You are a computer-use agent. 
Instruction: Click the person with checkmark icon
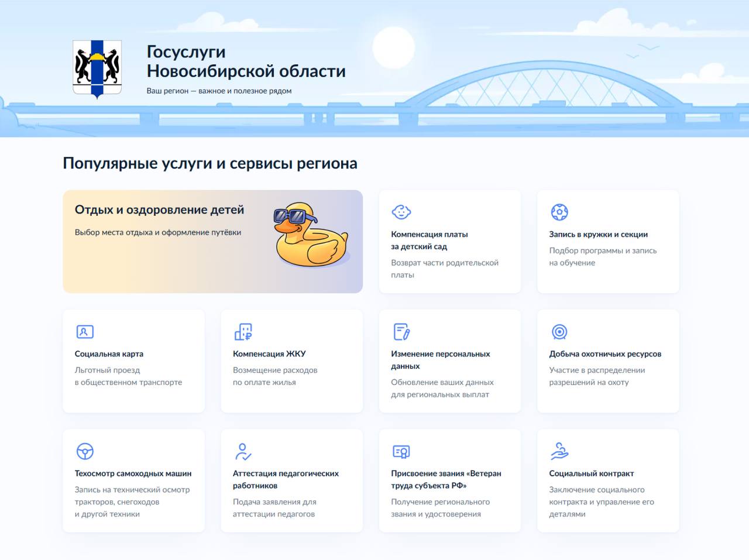pyautogui.click(x=243, y=451)
